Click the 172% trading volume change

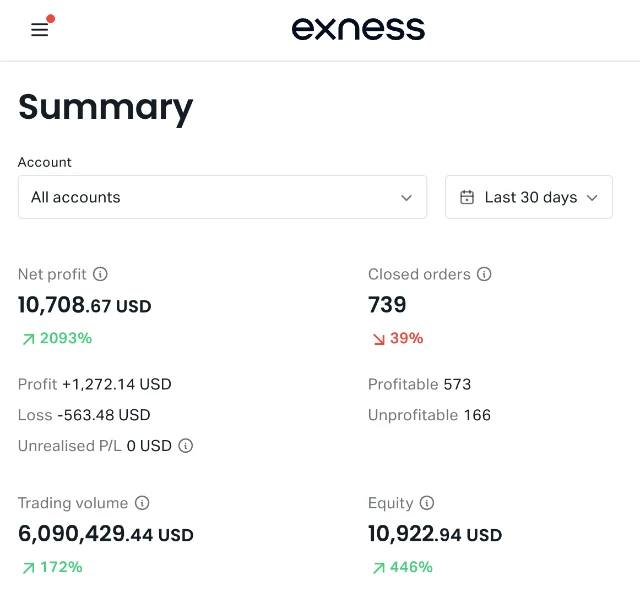coord(61,567)
